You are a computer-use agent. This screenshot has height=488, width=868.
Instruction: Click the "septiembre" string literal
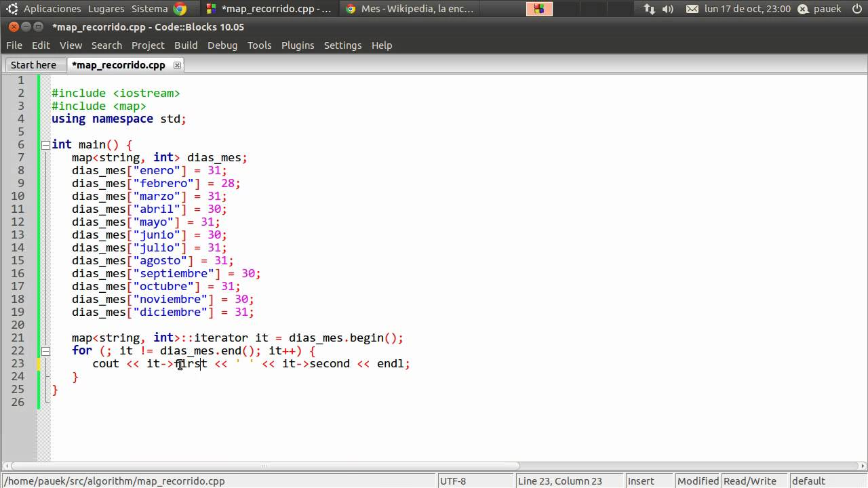pos(174,273)
